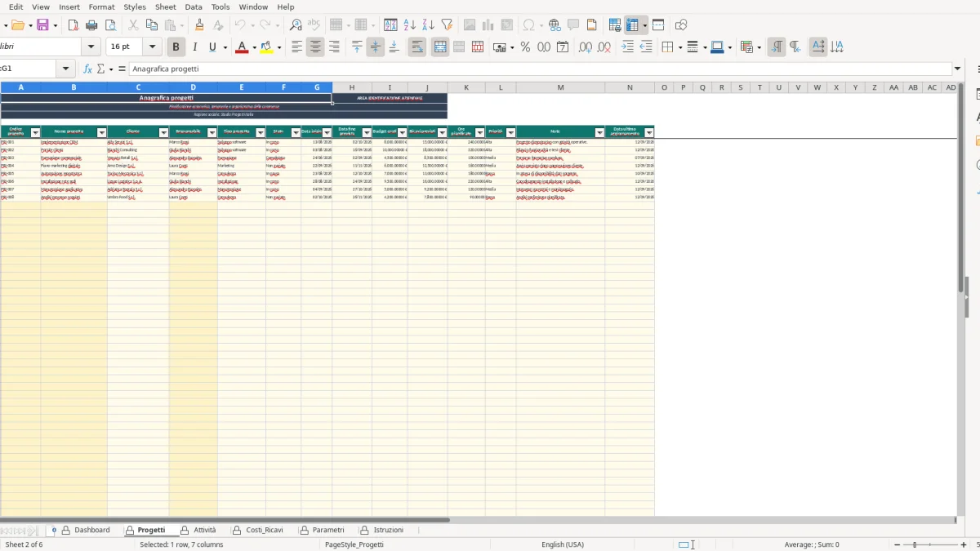
Task: Open the 'Stato' column filter dropdown
Action: coord(295,132)
